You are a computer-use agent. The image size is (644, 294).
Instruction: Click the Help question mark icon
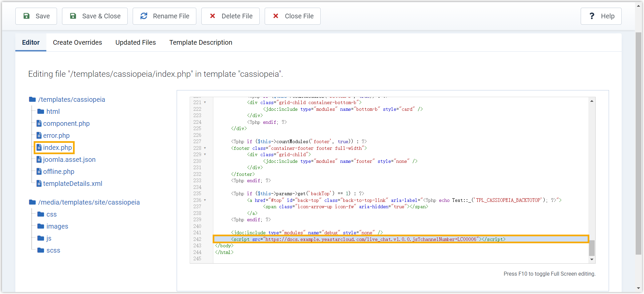(x=592, y=16)
